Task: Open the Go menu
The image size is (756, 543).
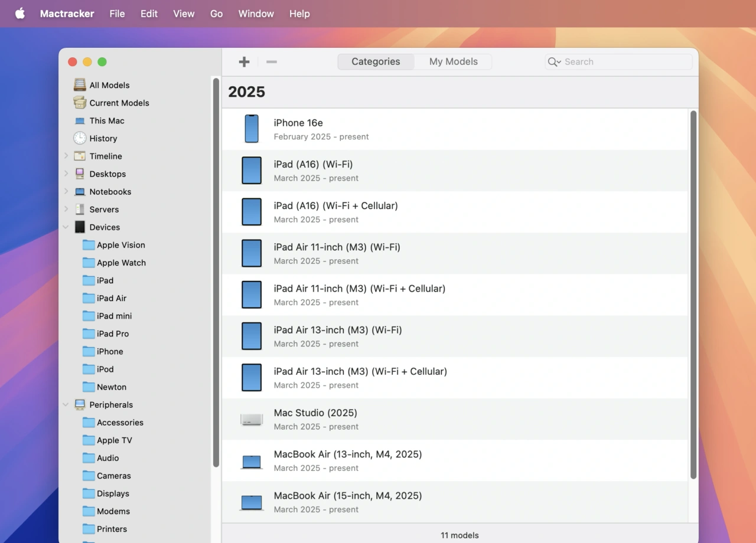Action: [216, 14]
